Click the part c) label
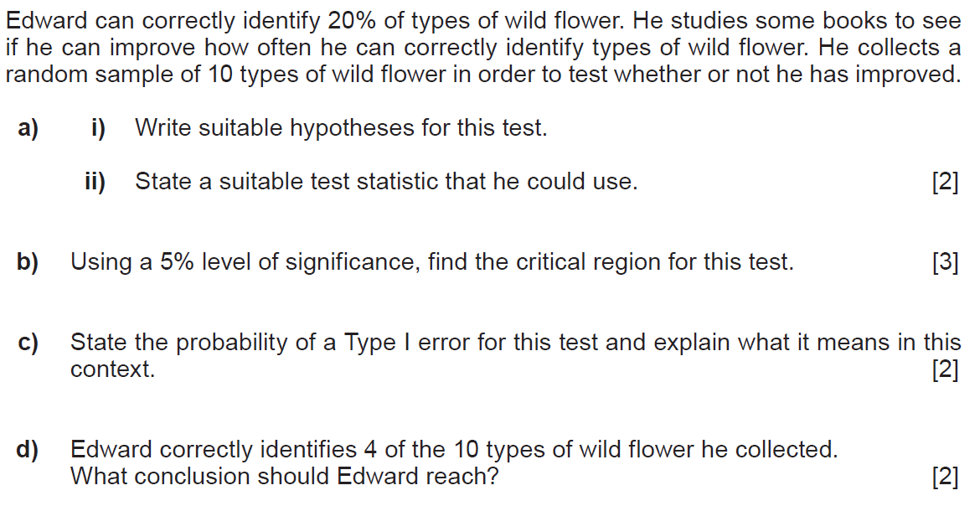Screen dimensions: 980x506 [28, 343]
